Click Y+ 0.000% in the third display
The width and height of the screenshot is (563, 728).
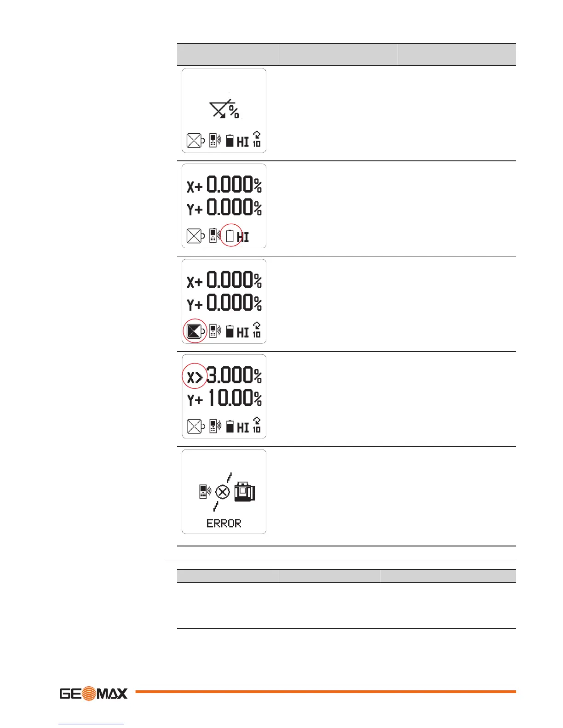coord(224,302)
